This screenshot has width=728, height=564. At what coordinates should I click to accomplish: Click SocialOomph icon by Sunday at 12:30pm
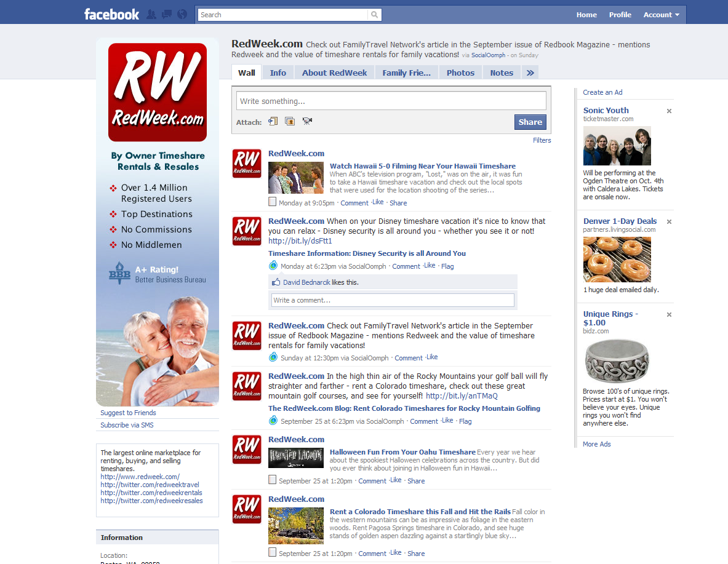[273, 357]
